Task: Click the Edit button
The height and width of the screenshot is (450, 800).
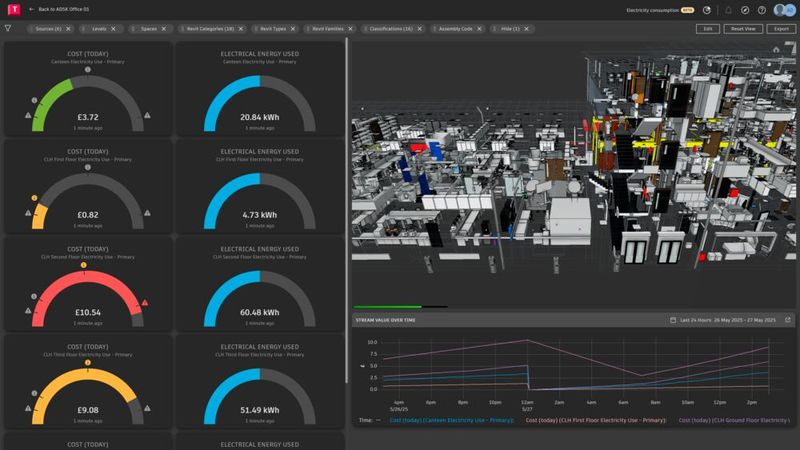Action: click(x=708, y=29)
